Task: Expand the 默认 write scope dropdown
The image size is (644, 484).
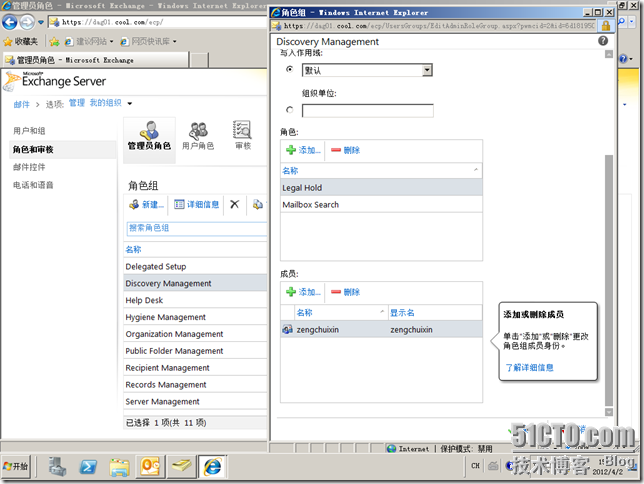Action: pos(427,70)
